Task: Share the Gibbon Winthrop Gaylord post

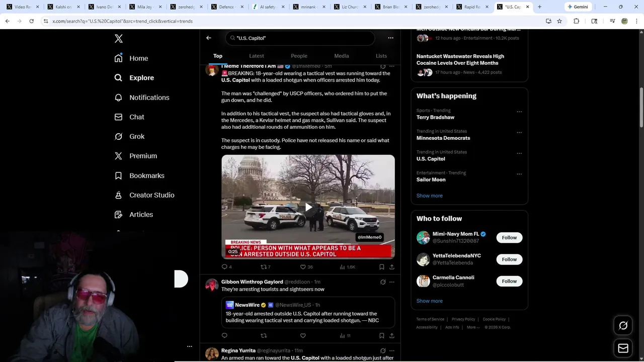Action: click(x=392, y=335)
